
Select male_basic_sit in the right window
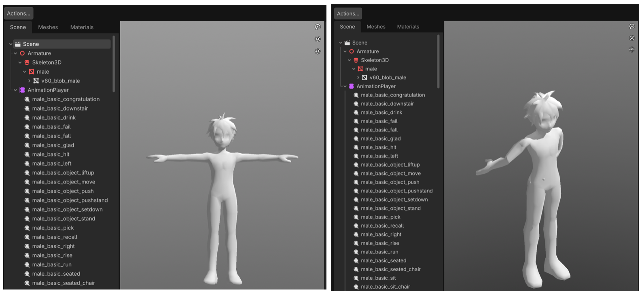point(378,278)
